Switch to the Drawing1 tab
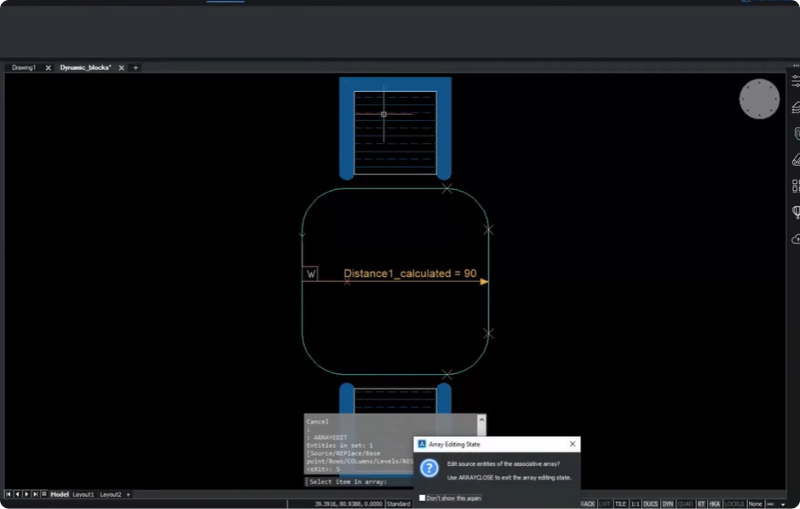 pos(24,67)
